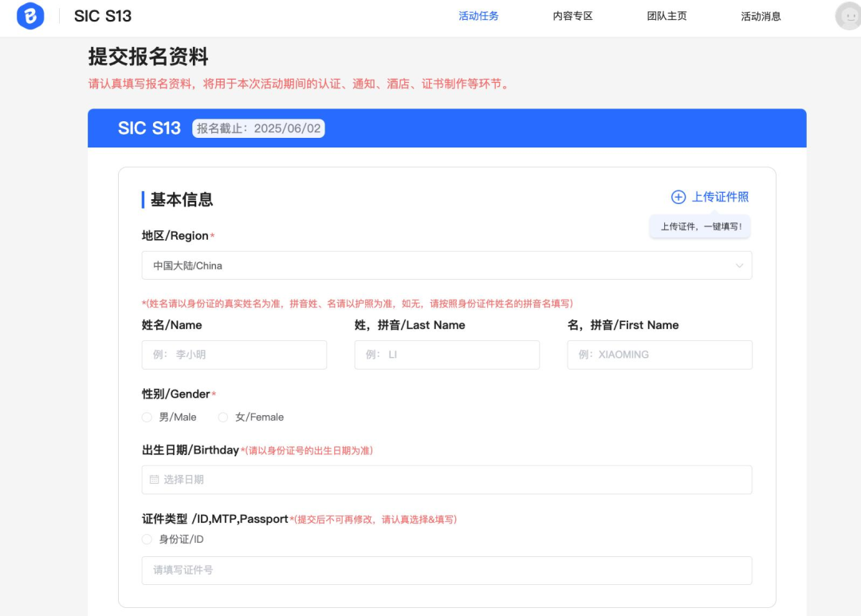The height and width of the screenshot is (616, 861).
Task: Click the 姓，拼音/Last Name input field
Action: [x=446, y=355]
